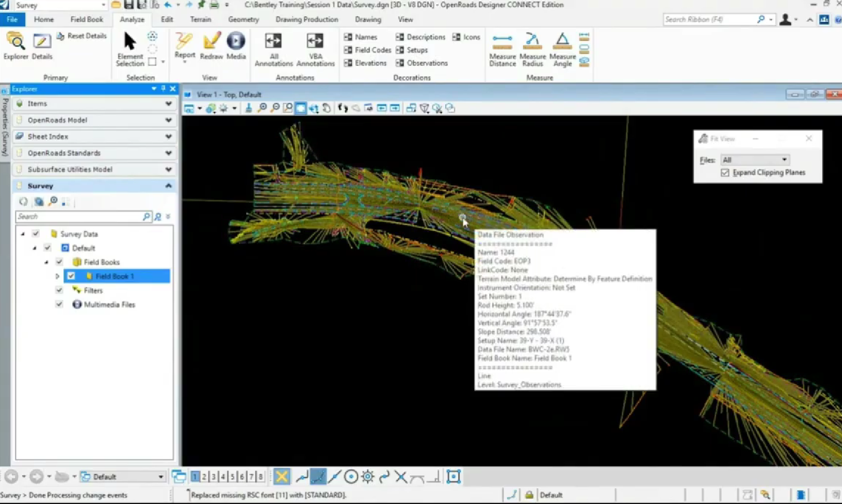Start the Measure Radius tool
Viewport: 842px width, 504px height.
(x=533, y=49)
